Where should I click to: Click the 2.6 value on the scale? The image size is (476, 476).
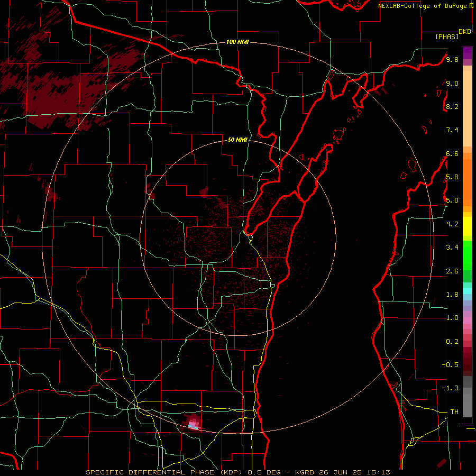452,271
